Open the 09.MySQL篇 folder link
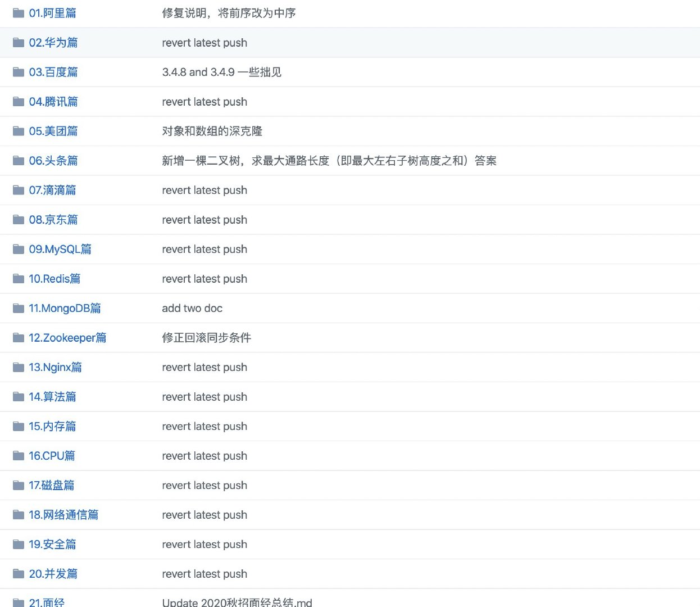 coord(60,249)
